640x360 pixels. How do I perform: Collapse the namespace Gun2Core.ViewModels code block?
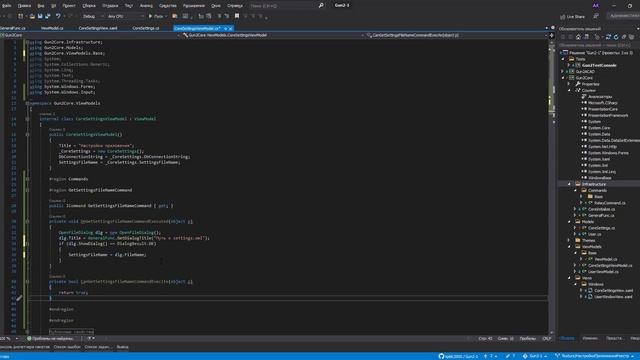[27, 104]
